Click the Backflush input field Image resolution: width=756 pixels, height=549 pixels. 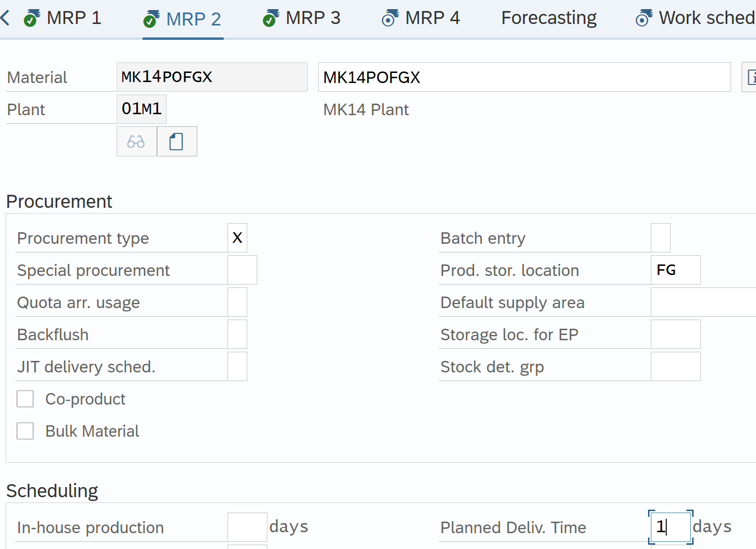pyautogui.click(x=237, y=334)
